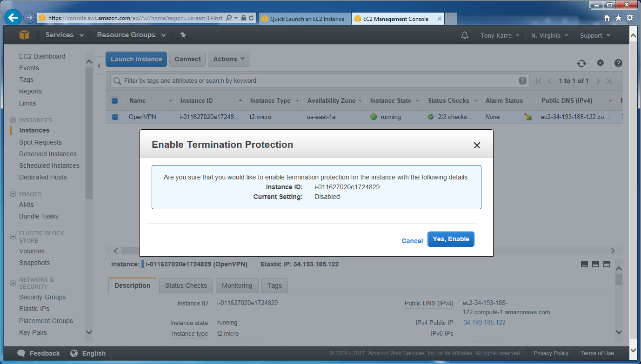Image resolution: width=641 pixels, height=364 pixels.
Task: Open Volumes in the sidebar
Action: coord(32,251)
